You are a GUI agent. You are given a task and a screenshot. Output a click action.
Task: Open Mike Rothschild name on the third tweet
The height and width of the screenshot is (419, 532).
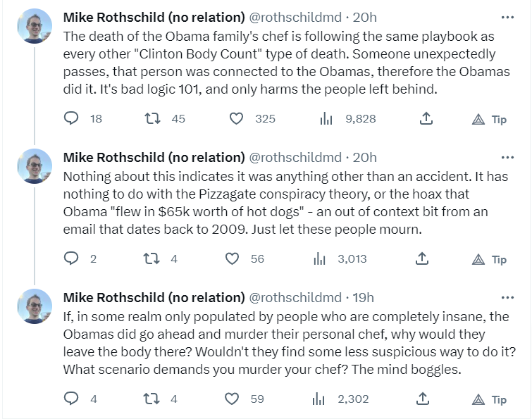[x=154, y=297]
